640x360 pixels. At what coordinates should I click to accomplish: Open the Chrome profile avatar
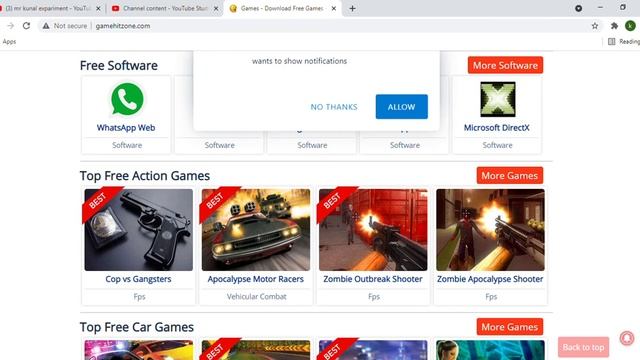point(630,26)
